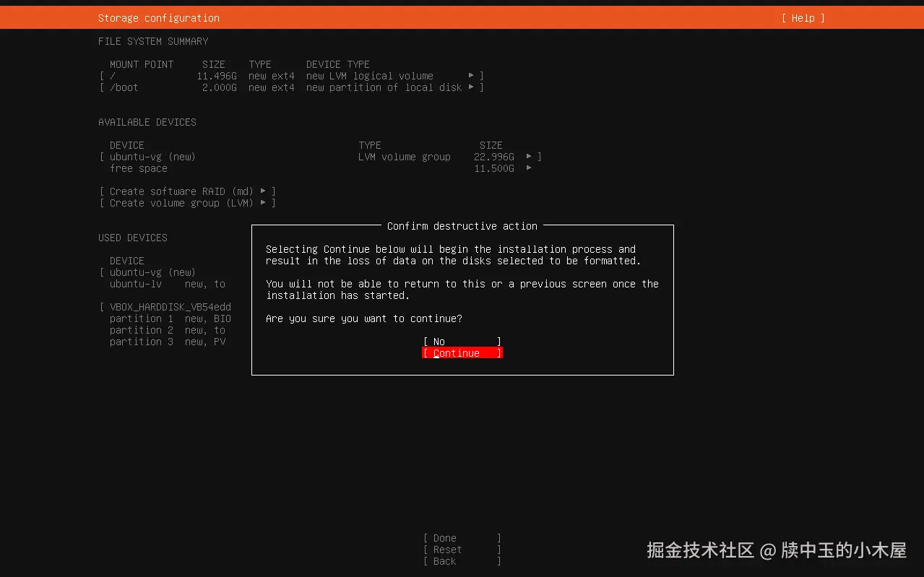Image resolution: width=924 pixels, height=577 pixels.
Task: Click the AVAILABLE DEVICES heading
Action: coord(147,122)
